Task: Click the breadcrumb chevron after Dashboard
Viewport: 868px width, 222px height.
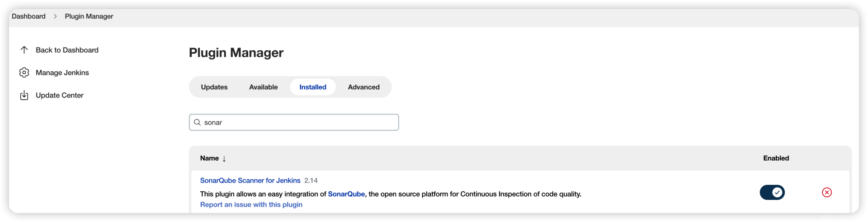Action: coord(55,16)
